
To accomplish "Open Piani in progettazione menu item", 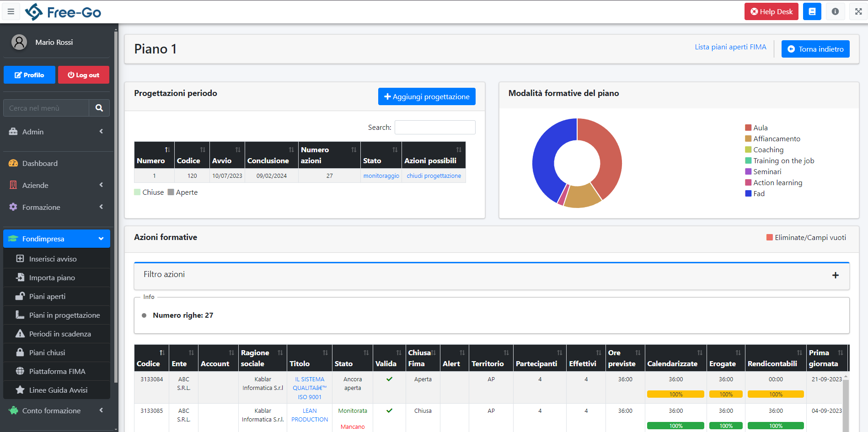I will (x=57, y=315).
